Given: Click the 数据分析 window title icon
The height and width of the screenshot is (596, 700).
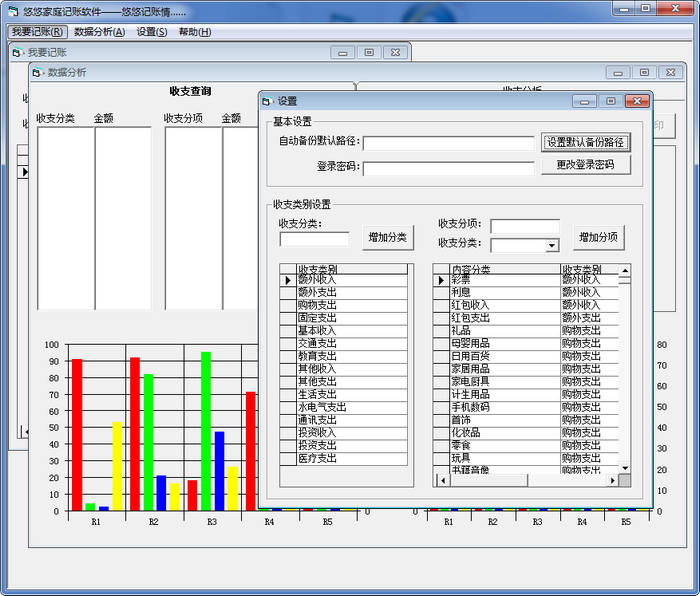Looking at the screenshot, I should pos(38,73).
